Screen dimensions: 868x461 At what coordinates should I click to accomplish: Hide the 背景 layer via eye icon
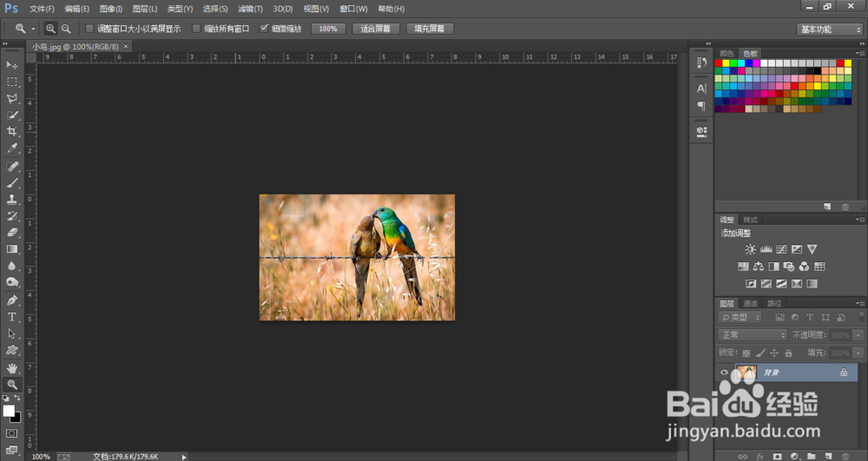pos(724,372)
